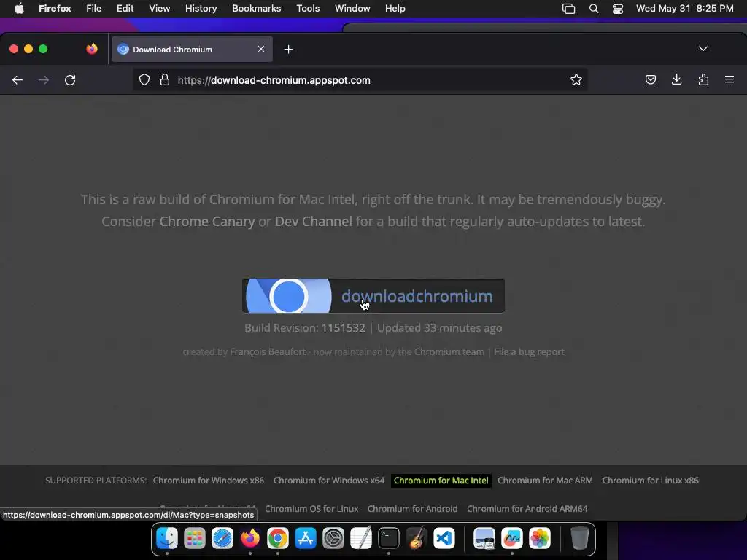Select Chromium for Windows x64 platform
The width and height of the screenshot is (747, 560).
point(329,481)
